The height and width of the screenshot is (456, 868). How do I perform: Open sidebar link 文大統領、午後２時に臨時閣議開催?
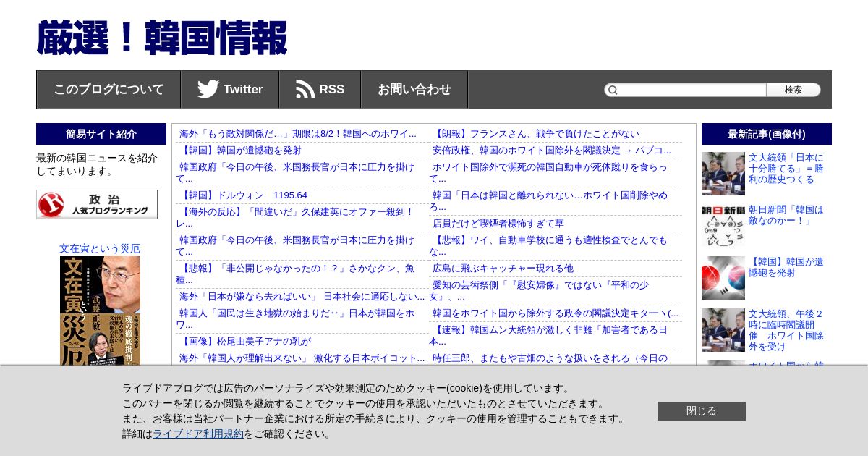coord(786,330)
